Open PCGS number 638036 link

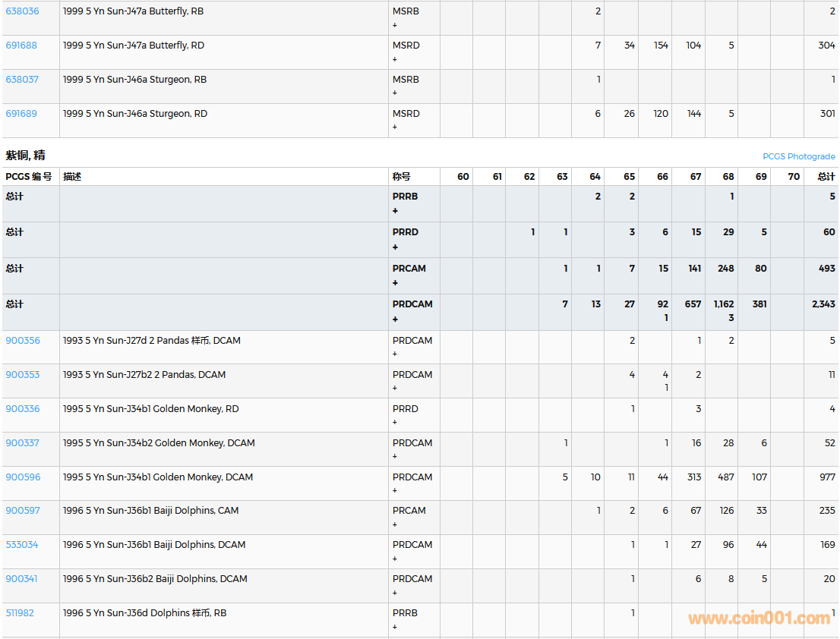tap(22, 11)
